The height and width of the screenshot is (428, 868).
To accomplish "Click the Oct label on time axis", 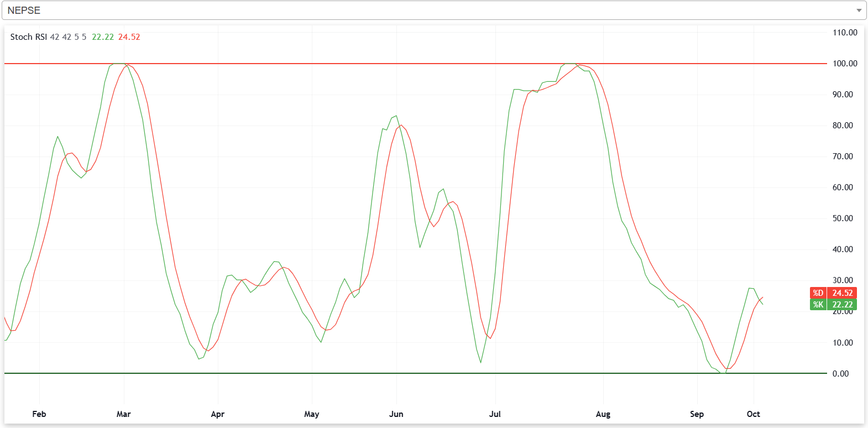I will pyautogui.click(x=753, y=414).
